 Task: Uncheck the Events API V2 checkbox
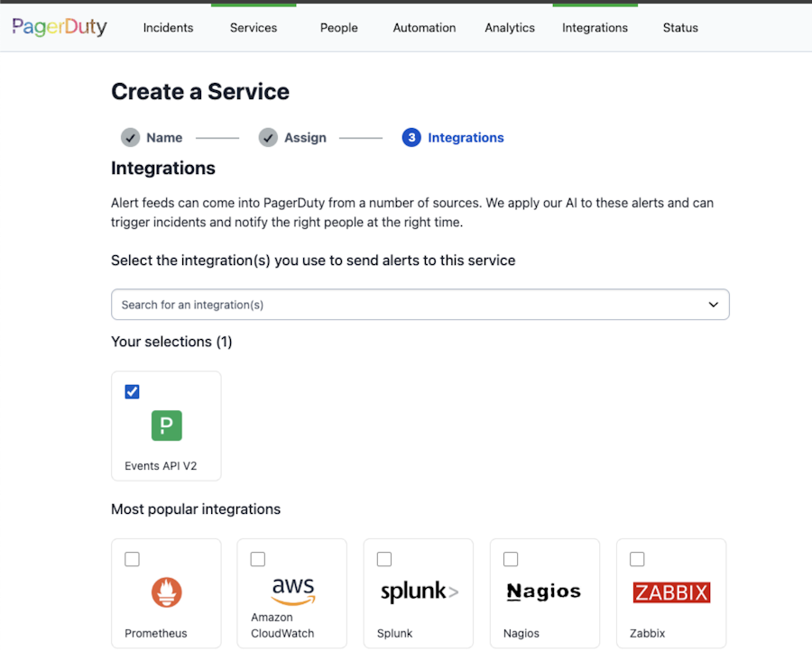[132, 391]
